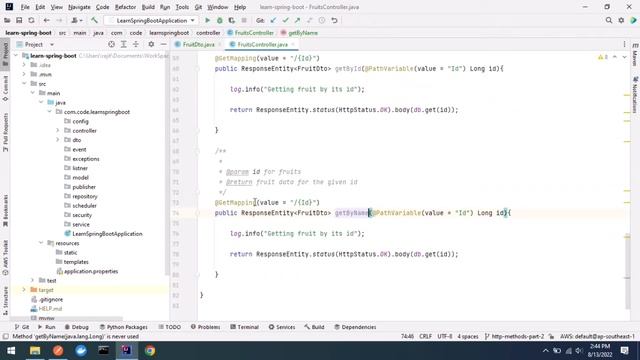Show Git history clock icon

322,20
